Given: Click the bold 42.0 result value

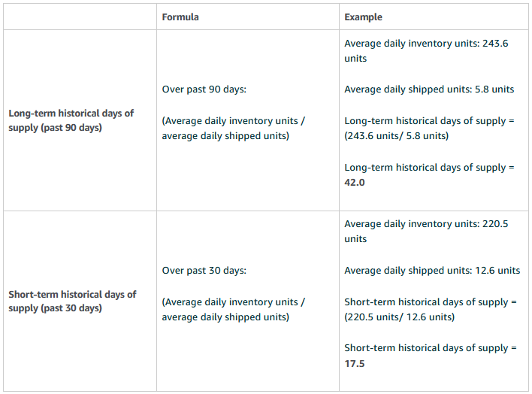Looking at the screenshot, I should pos(355,183).
